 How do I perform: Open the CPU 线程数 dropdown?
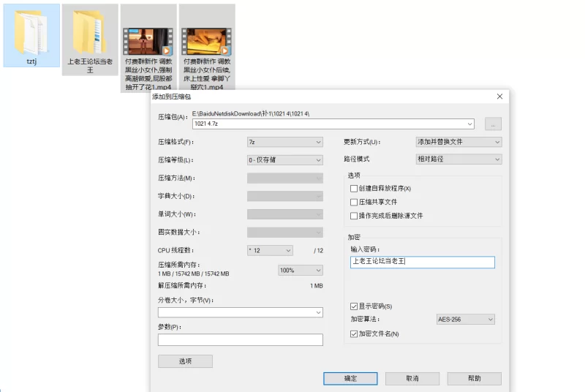[270, 250]
